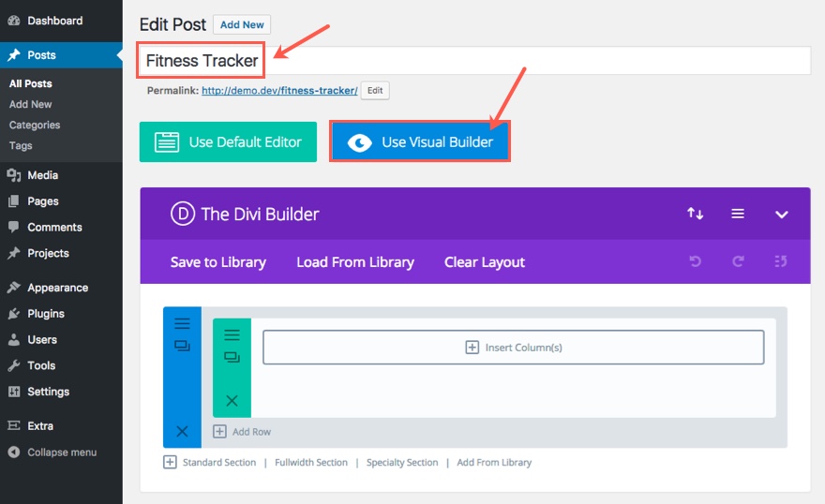Click Add From Library link
Image resolution: width=825 pixels, height=504 pixels.
[x=494, y=463]
